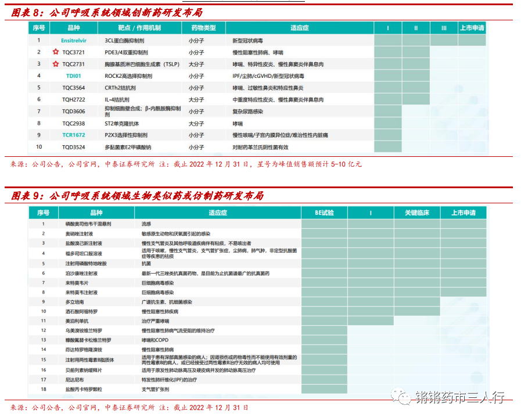
Task: Click the 乌美溴铵维兰特罗 row name
Action: 84,331
